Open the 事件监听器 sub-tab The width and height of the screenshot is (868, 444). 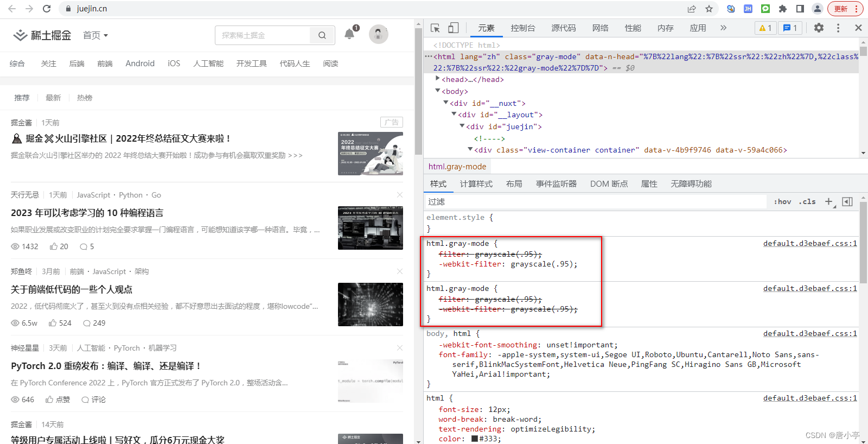[x=556, y=184]
